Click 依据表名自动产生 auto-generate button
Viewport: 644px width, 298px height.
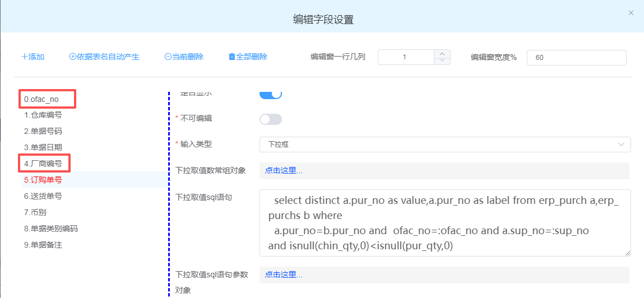tap(104, 57)
